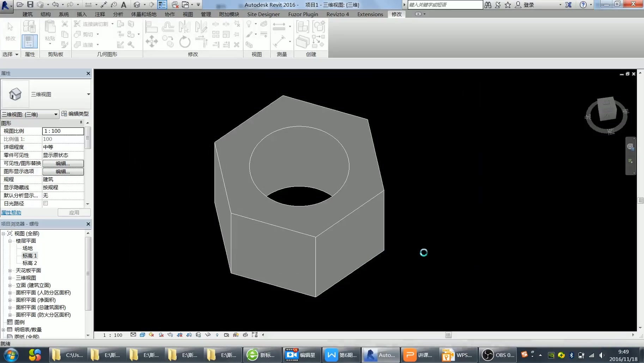644x363 pixels.
Task: Select the Copy tool in 修改 panel
Action: click(168, 42)
